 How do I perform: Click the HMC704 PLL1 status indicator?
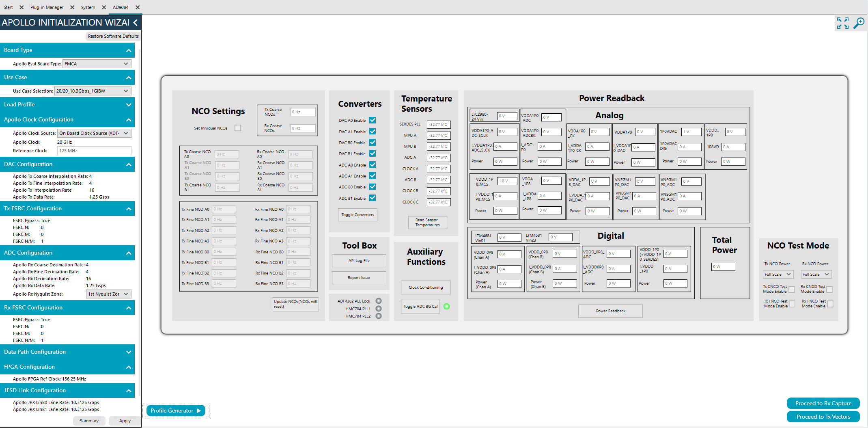coord(379,309)
